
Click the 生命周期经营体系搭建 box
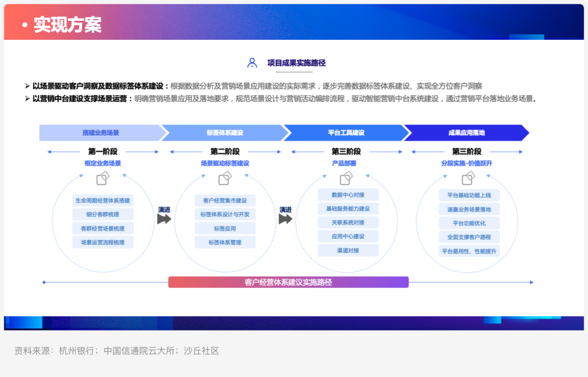pyautogui.click(x=103, y=200)
